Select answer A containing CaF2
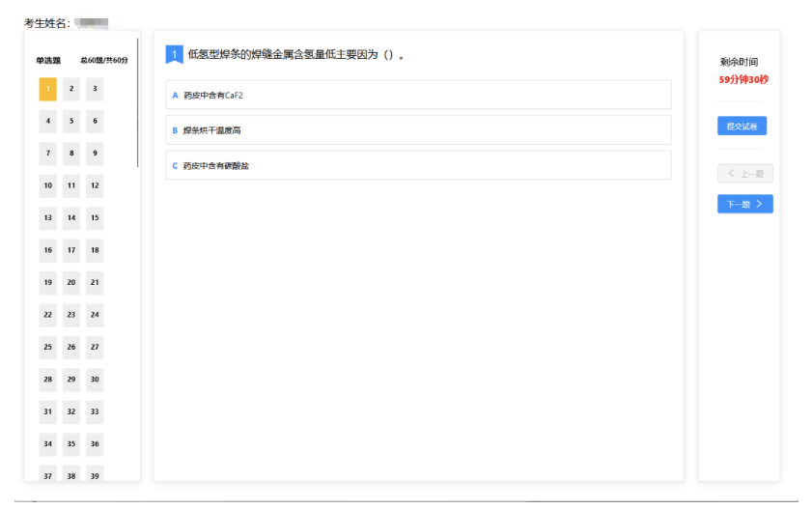The width and height of the screenshot is (812, 509). (417, 95)
